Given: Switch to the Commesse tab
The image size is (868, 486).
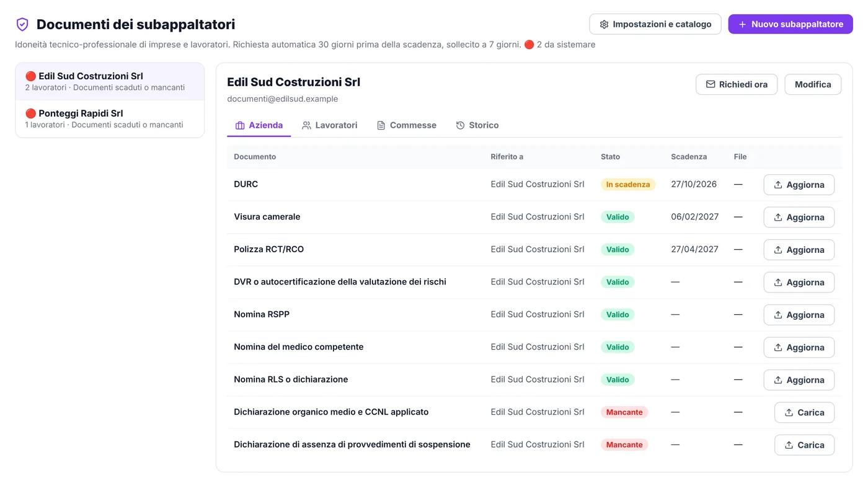Looking at the screenshot, I should tap(407, 125).
